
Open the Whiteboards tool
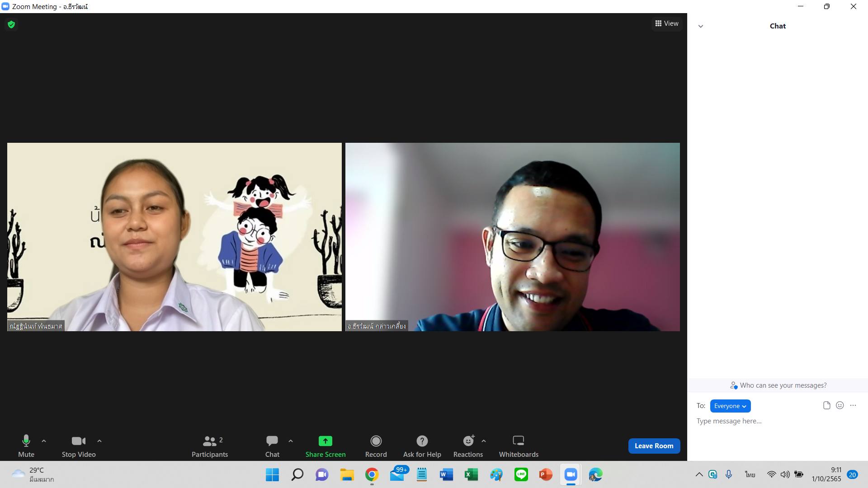tap(518, 441)
